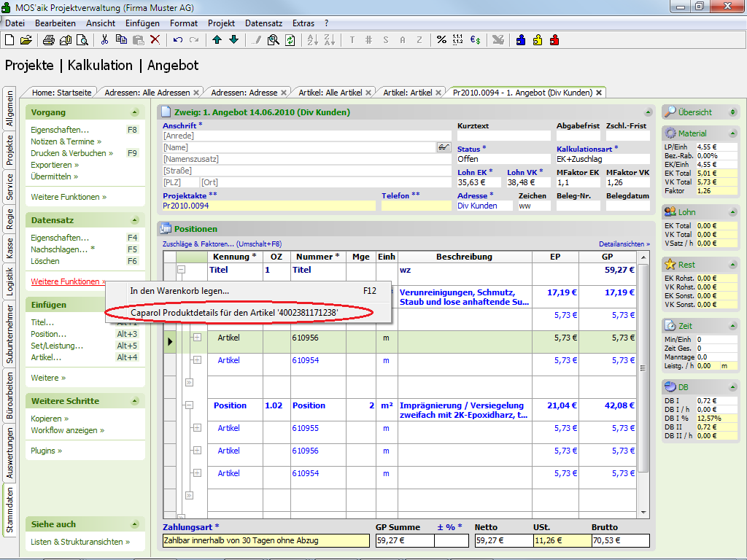Click the scissors Cut icon
Screen dimensions: 747x560
click(x=105, y=39)
